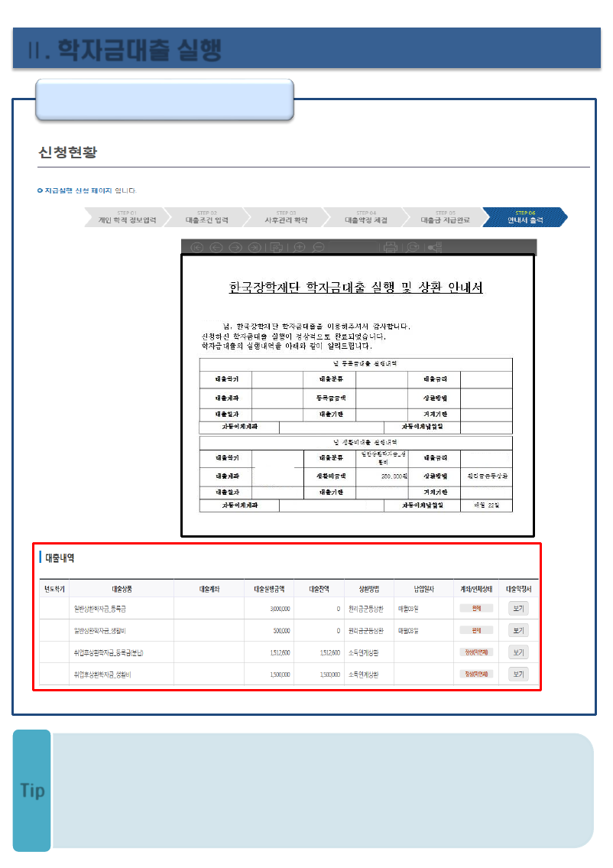Click the previous page arrow icon
613x868 pixels.
point(216,248)
